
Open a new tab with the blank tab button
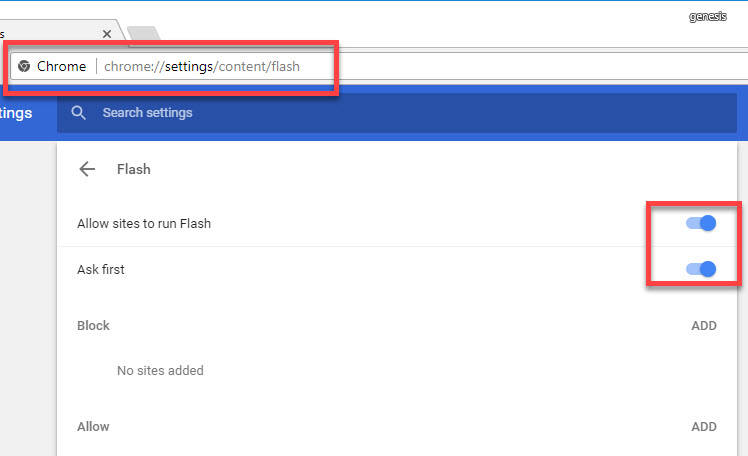click(144, 33)
